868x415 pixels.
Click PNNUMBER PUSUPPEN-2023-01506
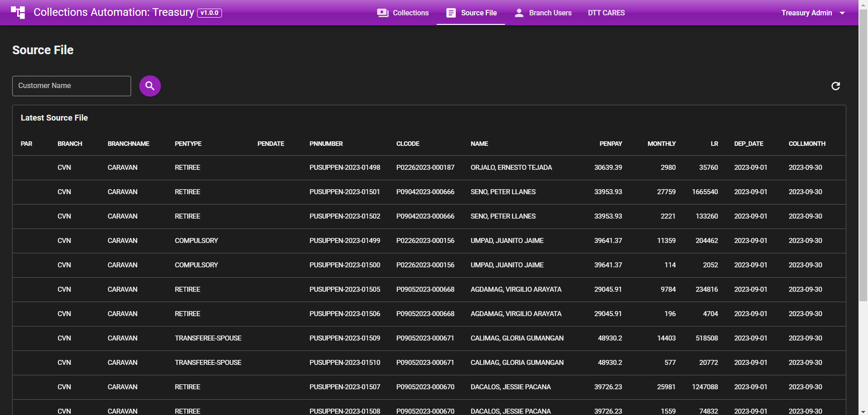(x=345, y=314)
